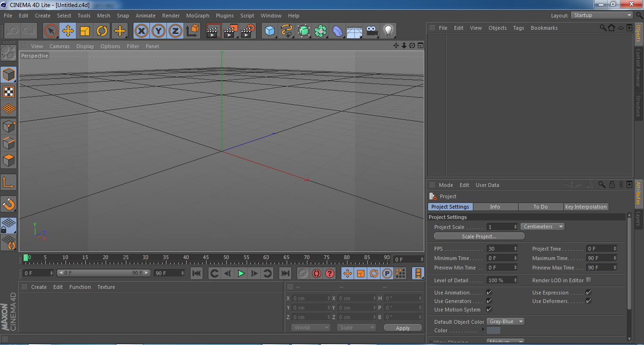Activate the Rotate tool
Viewport: 644px width, 345px height.
(102, 31)
